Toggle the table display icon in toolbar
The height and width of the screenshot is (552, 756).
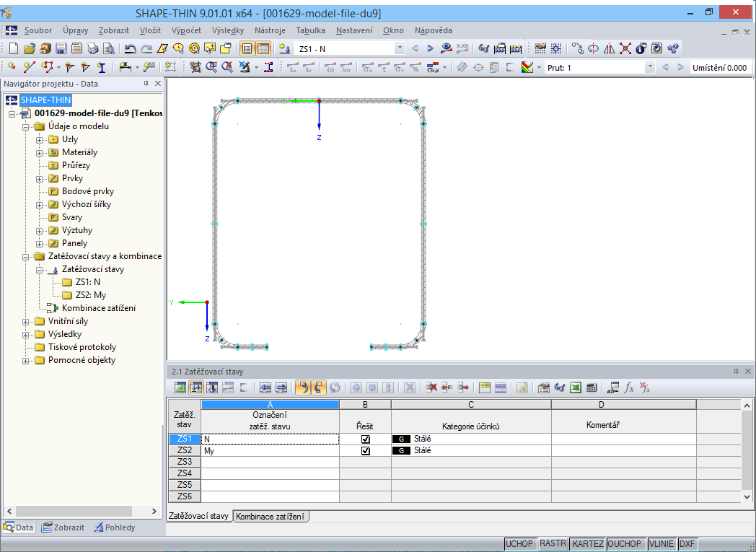click(263, 48)
